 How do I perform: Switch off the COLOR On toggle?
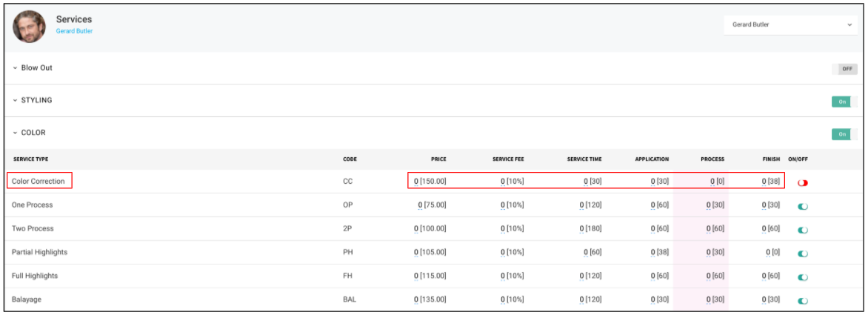pyautogui.click(x=844, y=134)
